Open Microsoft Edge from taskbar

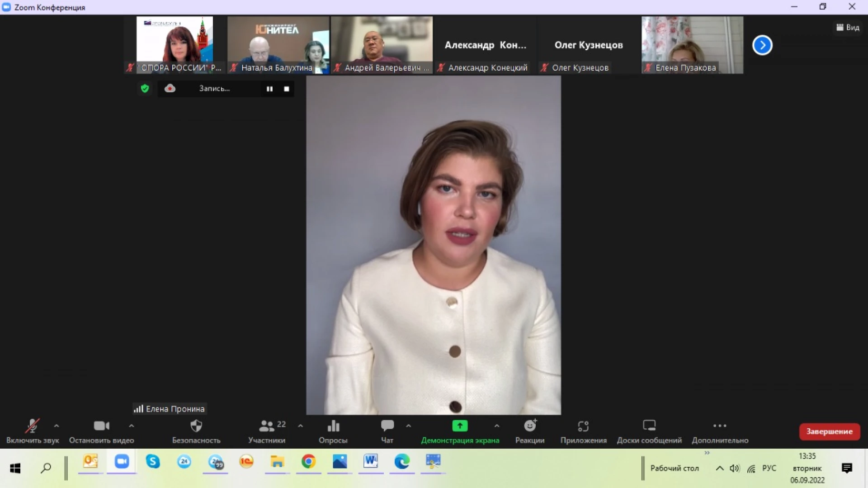(x=402, y=462)
